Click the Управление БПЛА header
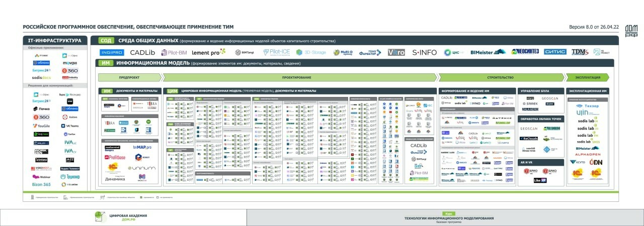This screenshot has width=644, height=226. [x=541, y=91]
